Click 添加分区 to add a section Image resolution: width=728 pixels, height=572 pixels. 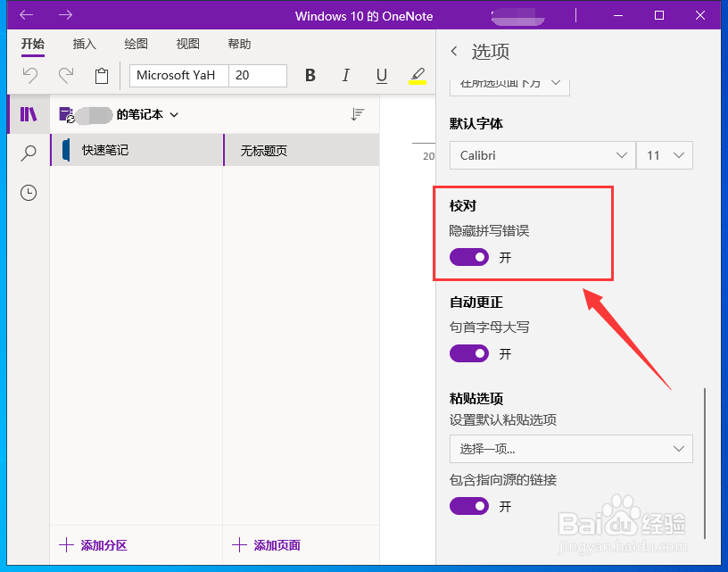coord(94,545)
